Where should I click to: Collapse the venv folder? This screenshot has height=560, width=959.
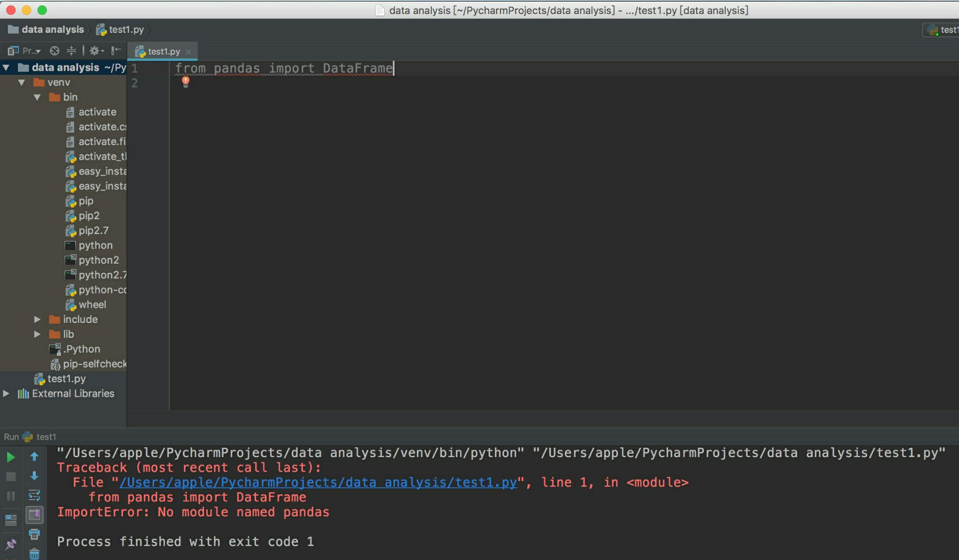pyautogui.click(x=21, y=82)
